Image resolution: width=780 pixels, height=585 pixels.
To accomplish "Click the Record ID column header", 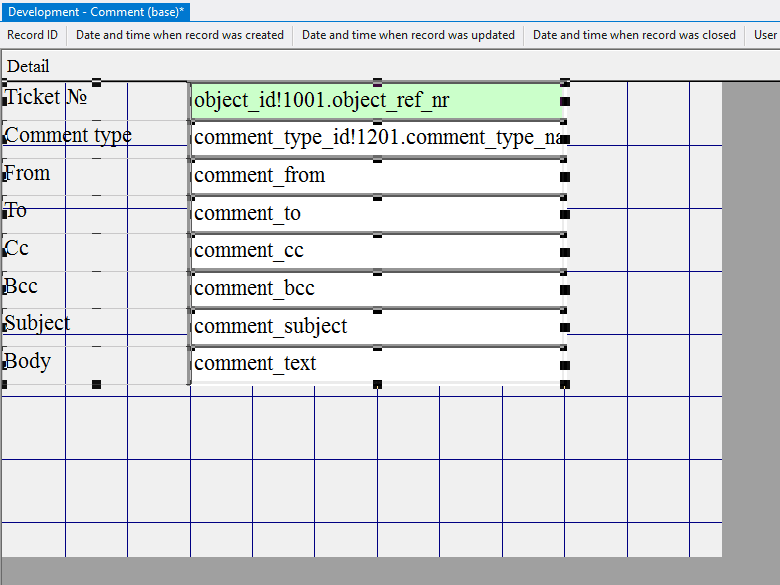I will point(33,35).
